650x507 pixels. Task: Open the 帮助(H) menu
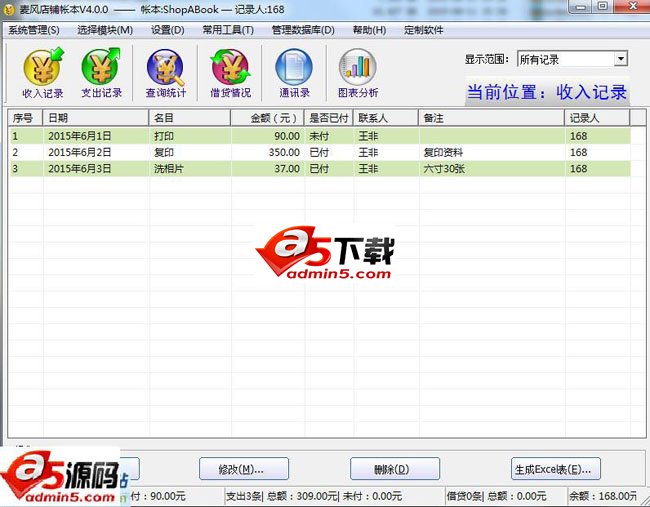(x=369, y=30)
